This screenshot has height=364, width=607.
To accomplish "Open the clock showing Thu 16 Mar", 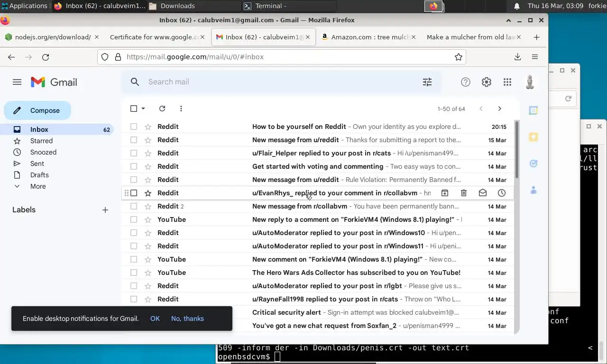I will (555, 6).
